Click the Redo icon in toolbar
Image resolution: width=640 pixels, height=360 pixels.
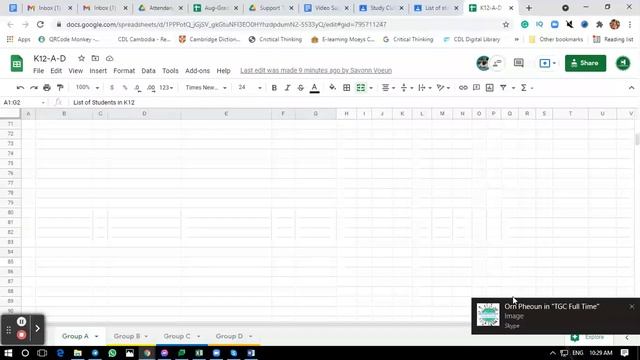[x=33, y=88]
